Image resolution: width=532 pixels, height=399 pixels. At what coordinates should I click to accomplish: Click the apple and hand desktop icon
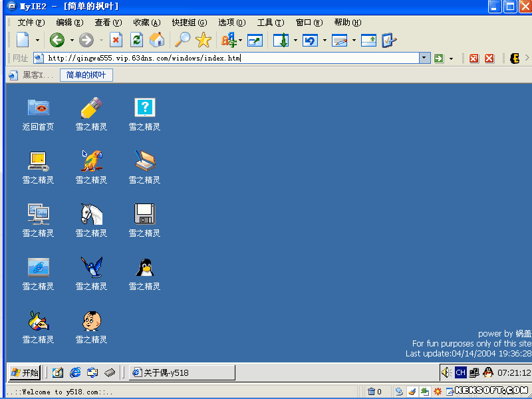(39, 321)
